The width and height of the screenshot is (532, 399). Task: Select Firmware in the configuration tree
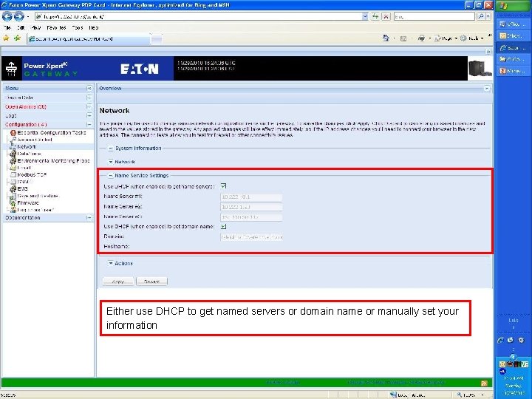[28, 203]
